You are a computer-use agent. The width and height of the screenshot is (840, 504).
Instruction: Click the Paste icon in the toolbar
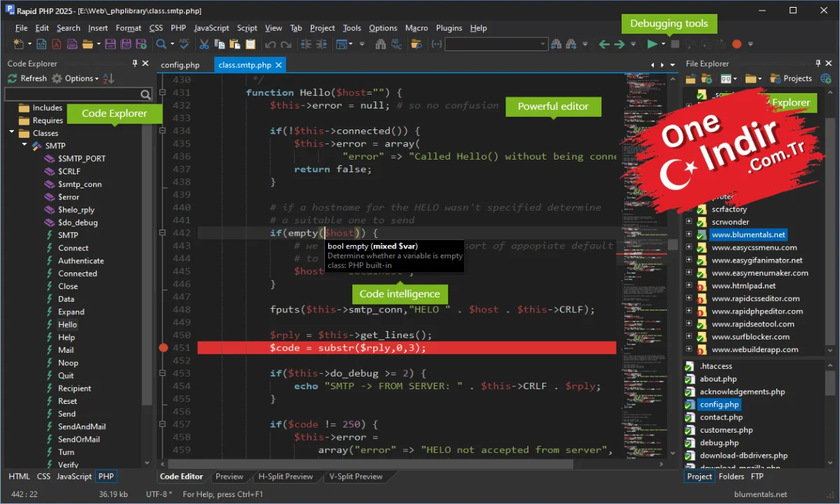tap(235, 44)
